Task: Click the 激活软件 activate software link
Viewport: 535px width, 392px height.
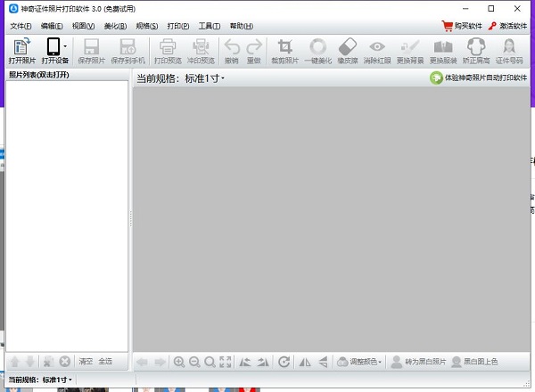Action: (507, 26)
